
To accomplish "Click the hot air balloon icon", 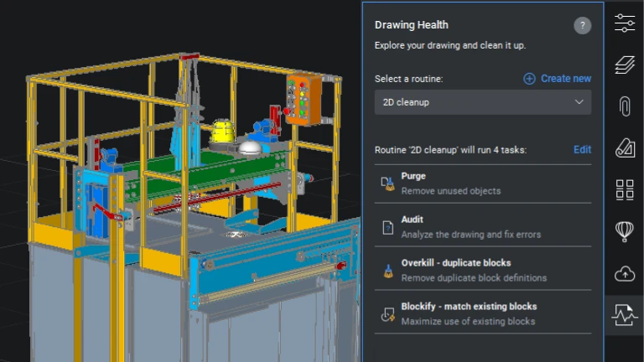I will tap(625, 231).
